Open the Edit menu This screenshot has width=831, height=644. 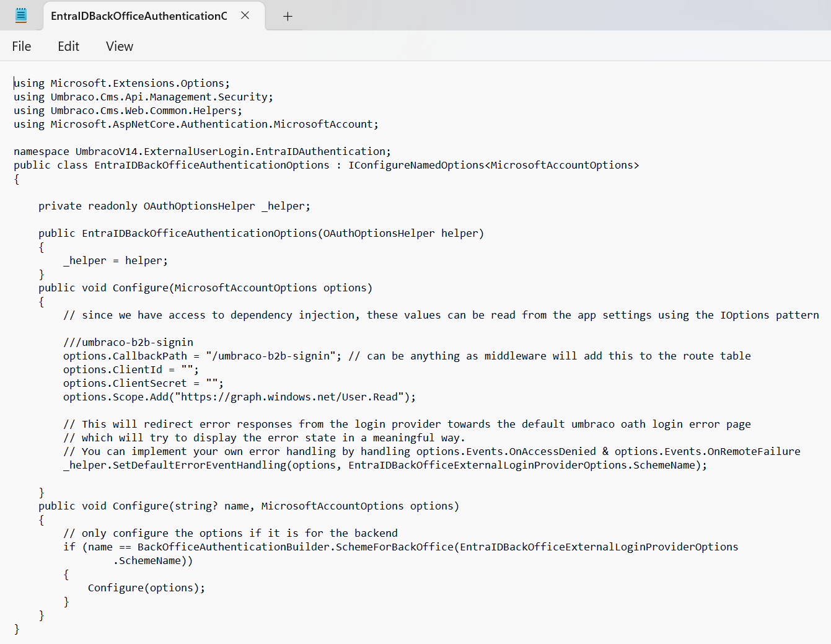coord(68,46)
